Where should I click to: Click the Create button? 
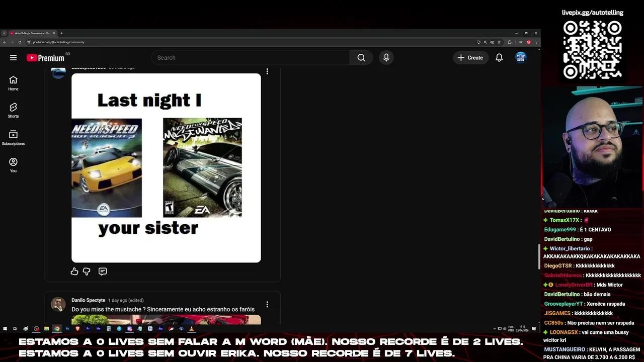pos(470,58)
